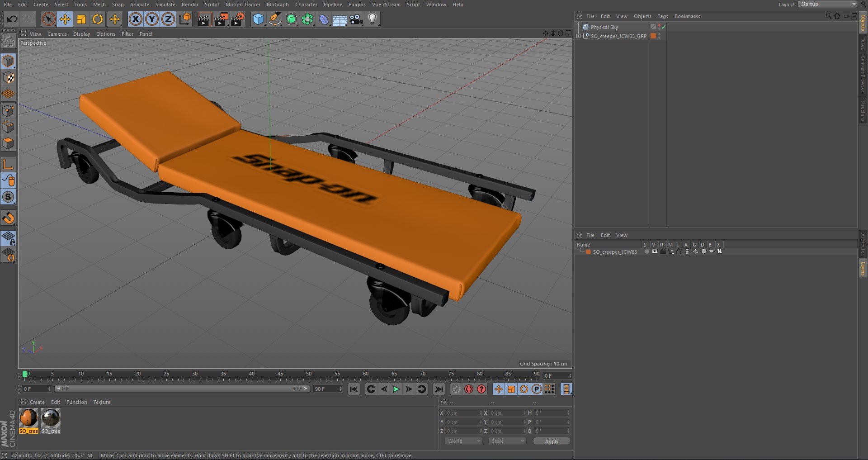Open the Scale mode dropdown

click(x=507, y=441)
